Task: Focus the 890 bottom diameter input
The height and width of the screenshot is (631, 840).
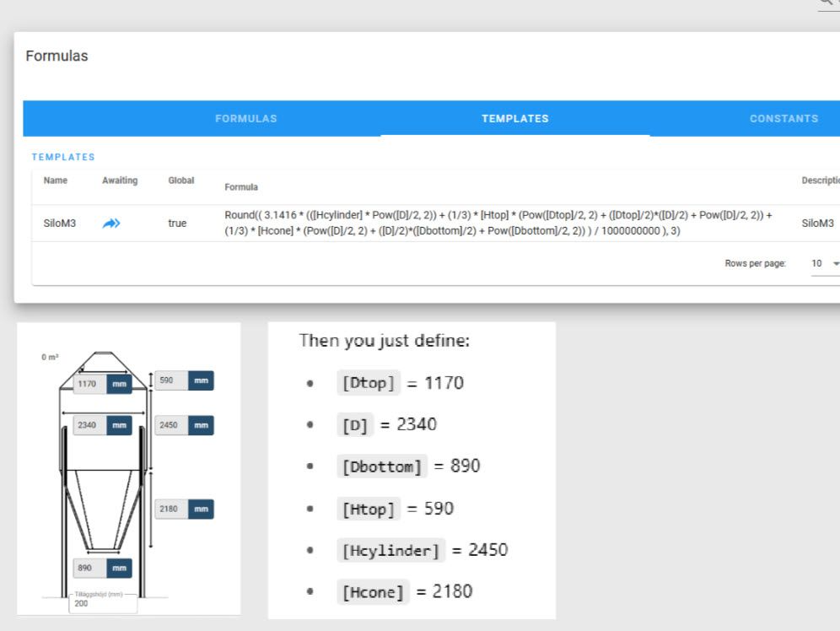Action: (89, 569)
